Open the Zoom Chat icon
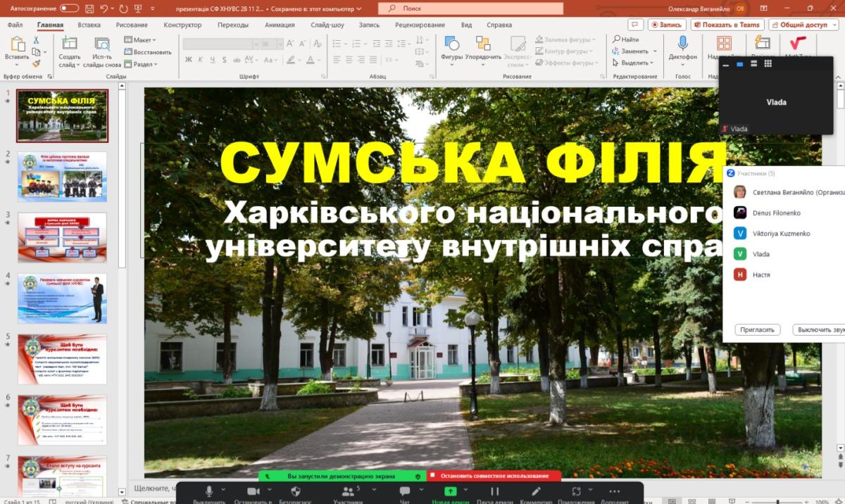845x504 pixels. [x=404, y=491]
